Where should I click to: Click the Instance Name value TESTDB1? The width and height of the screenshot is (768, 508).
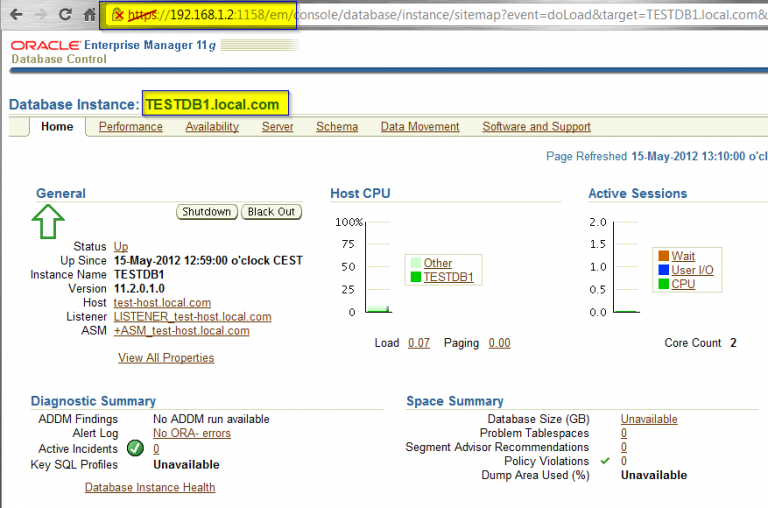139,275
